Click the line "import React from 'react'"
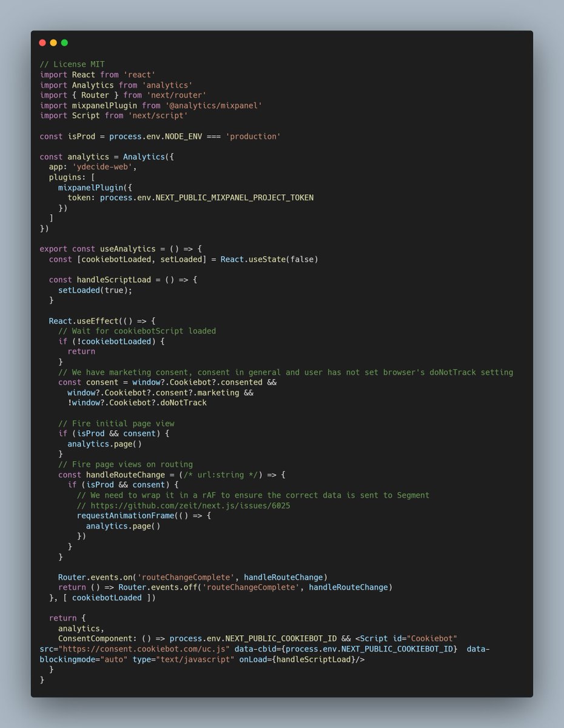Image resolution: width=564 pixels, height=728 pixels. pos(98,74)
